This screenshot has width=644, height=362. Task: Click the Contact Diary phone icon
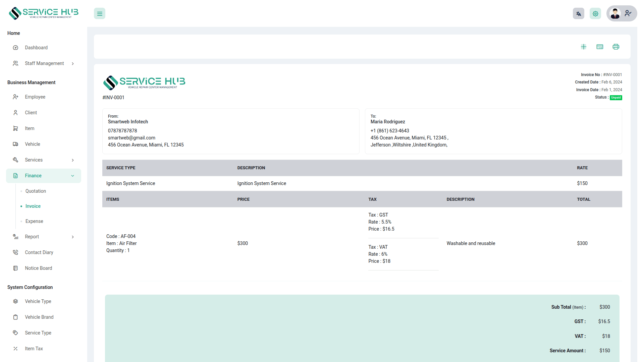[15, 252]
